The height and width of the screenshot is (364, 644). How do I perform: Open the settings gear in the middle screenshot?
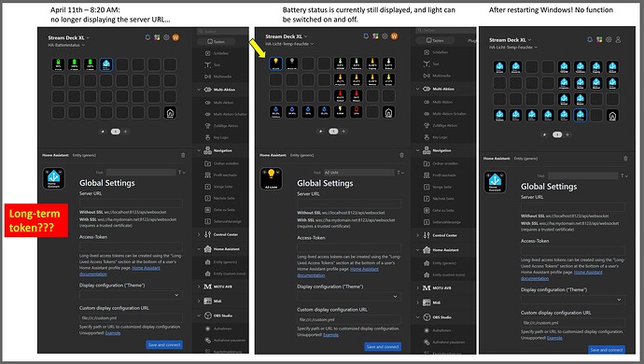385,36
